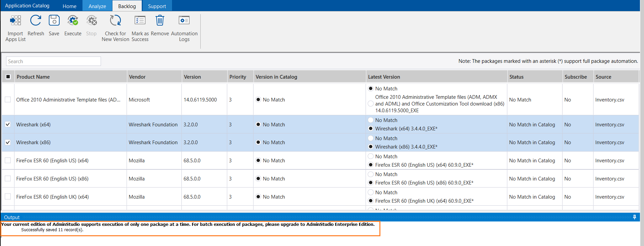
Task: Select No Match latest version for Wireshark (x64)
Action: [x=371, y=120]
